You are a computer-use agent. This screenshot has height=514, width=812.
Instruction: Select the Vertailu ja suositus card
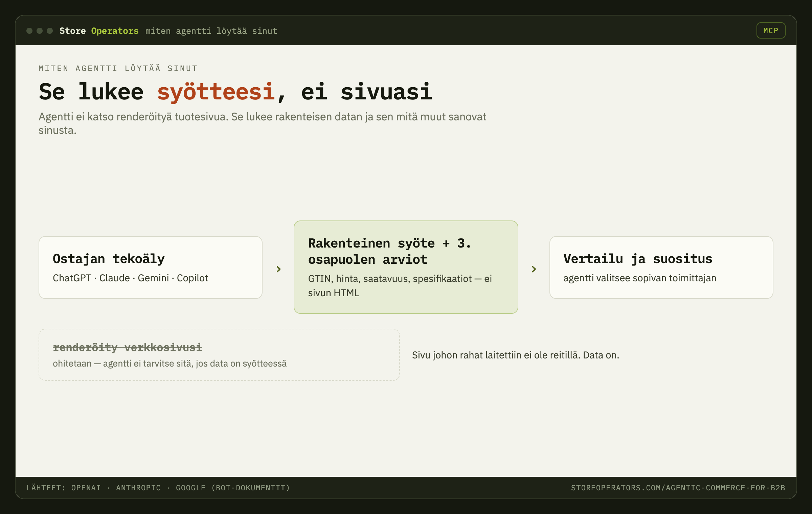pos(661,267)
